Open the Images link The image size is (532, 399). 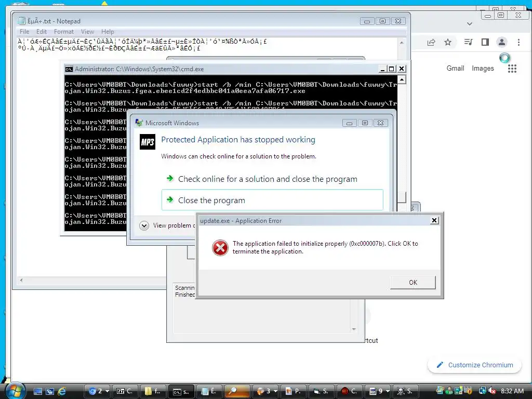tap(483, 68)
